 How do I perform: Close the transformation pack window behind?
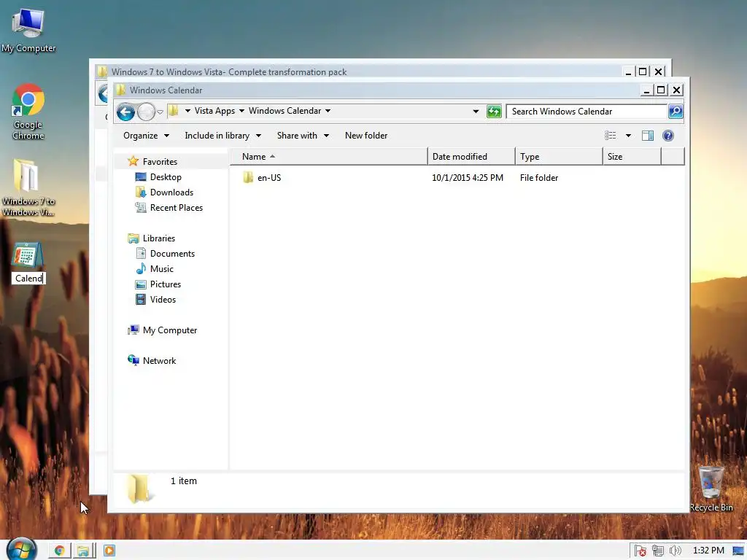tap(659, 71)
